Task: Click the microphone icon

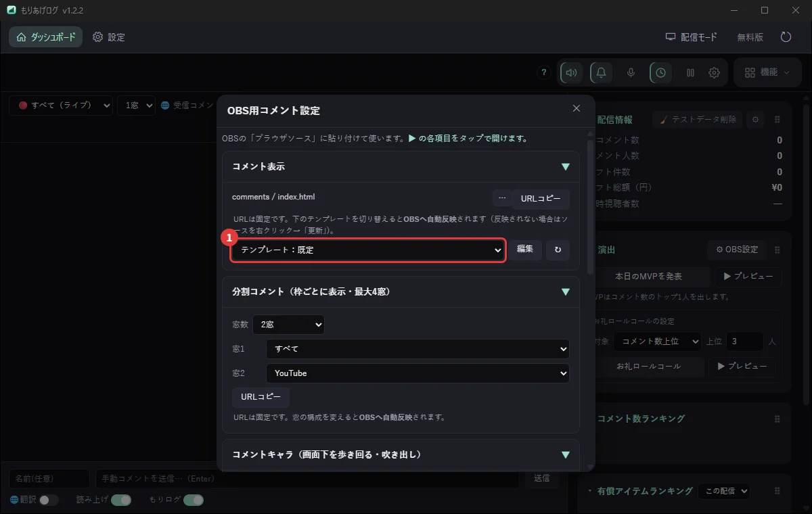Action: [631, 72]
